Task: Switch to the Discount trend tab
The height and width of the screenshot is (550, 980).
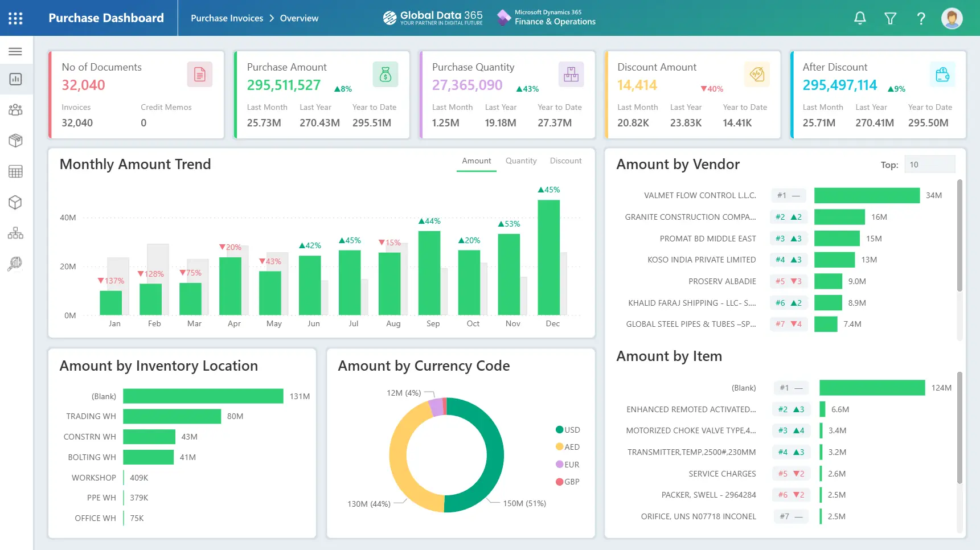Action: [x=565, y=161]
